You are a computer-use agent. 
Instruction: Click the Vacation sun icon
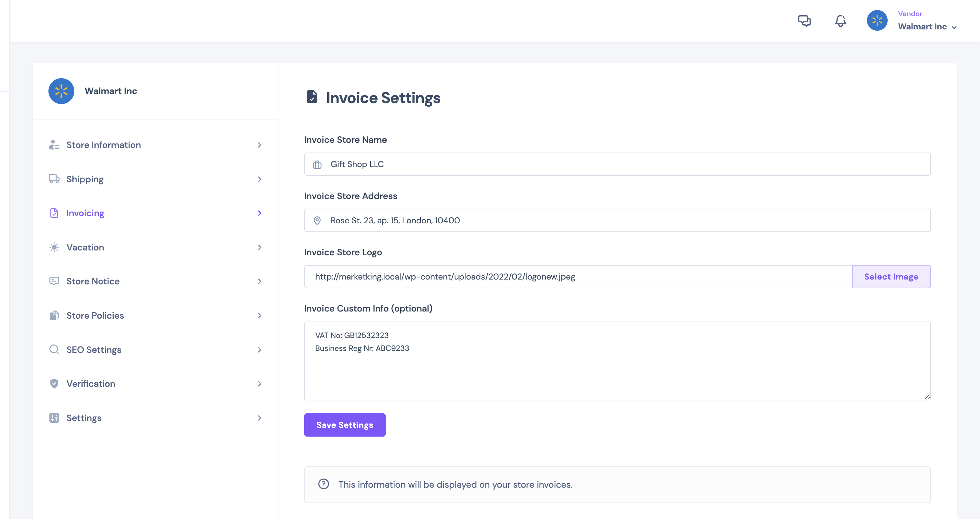[54, 247]
